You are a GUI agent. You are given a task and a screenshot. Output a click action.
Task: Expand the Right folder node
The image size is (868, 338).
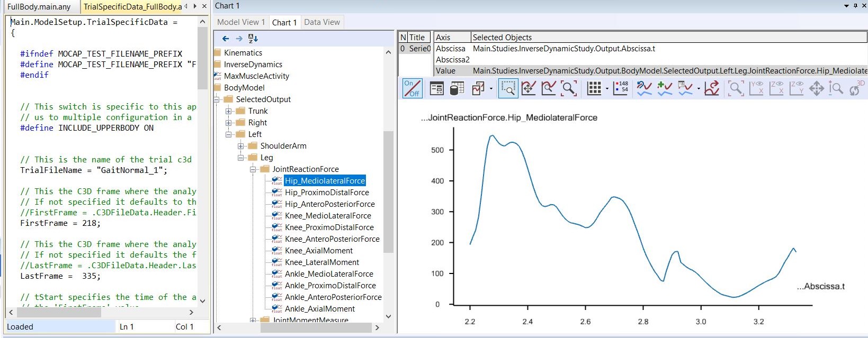(x=229, y=123)
